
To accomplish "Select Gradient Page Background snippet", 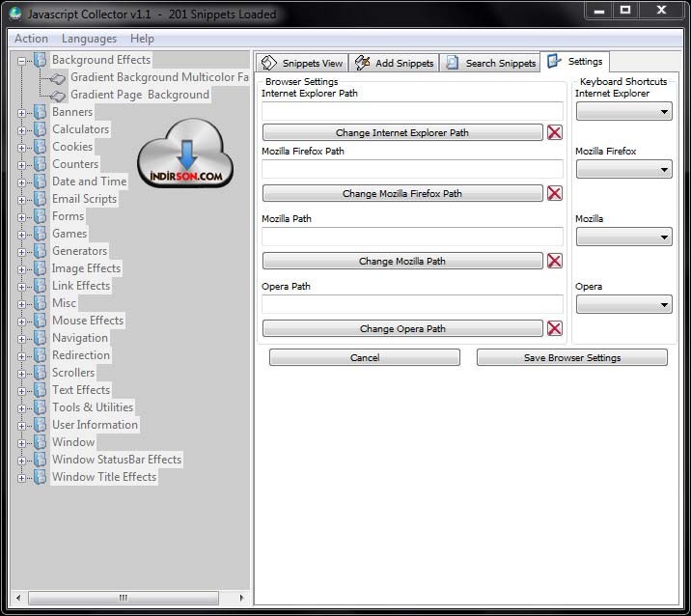I will [140, 95].
